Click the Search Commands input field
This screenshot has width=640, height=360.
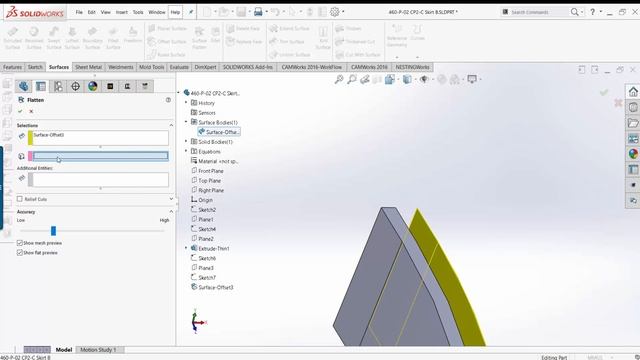(x=538, y=12)
